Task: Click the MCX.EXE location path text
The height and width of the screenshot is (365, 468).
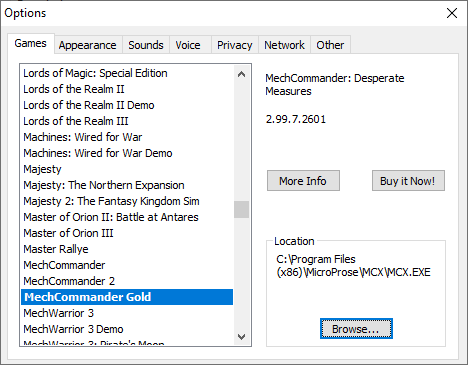Action: [x=353, y=266]
